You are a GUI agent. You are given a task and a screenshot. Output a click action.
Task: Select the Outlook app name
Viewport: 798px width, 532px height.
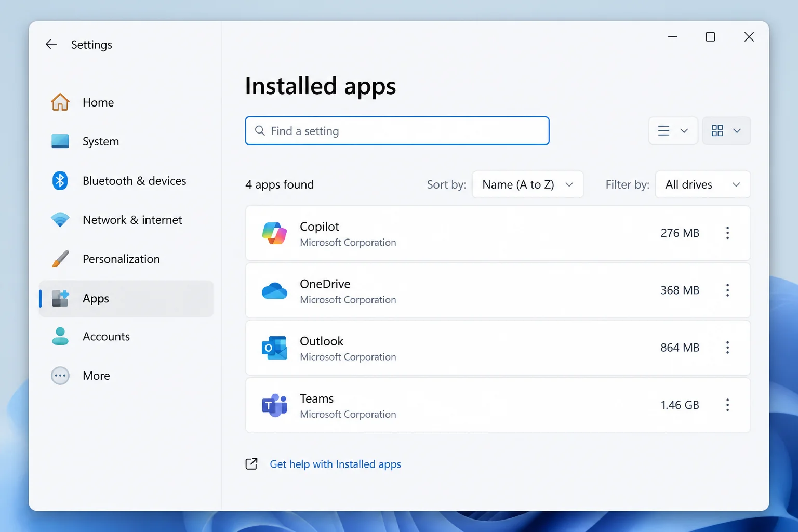click(321, 341)
